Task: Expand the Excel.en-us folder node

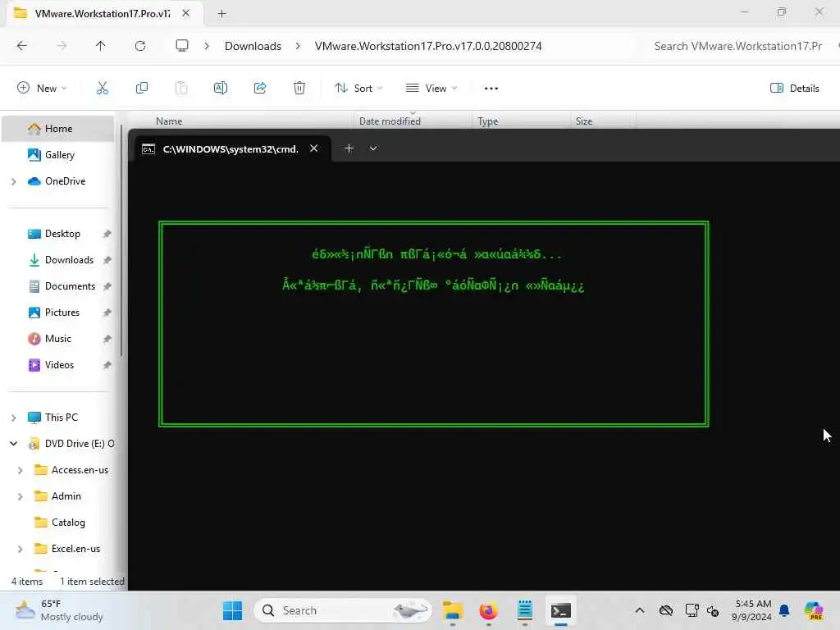Action: [21, 549]
